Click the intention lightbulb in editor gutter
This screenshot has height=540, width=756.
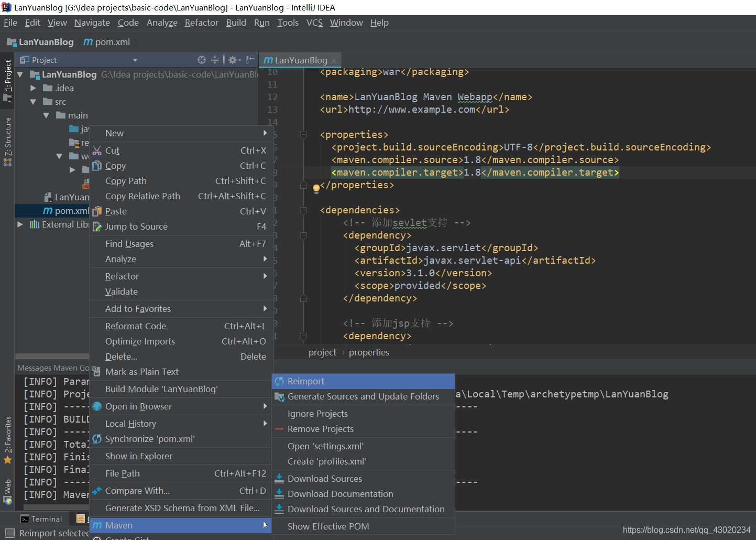coord(316,188)
